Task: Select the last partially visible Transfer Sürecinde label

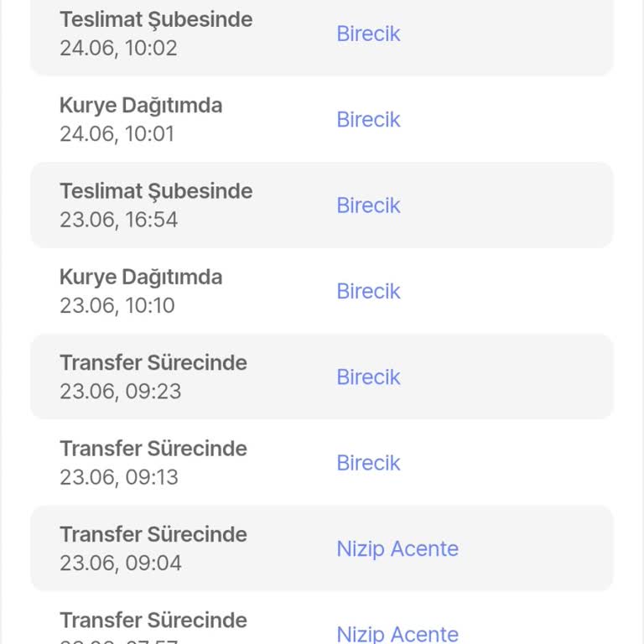Action: tap(153, 621)
